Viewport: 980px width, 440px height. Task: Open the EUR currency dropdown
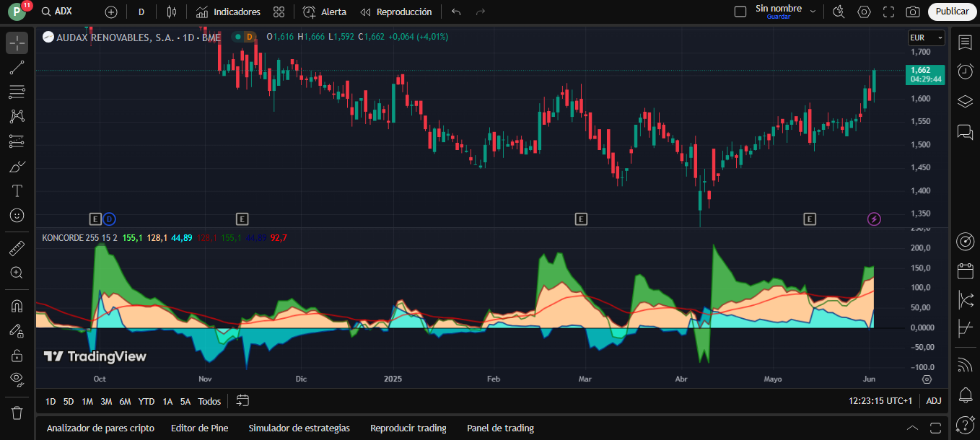[926, 38]
